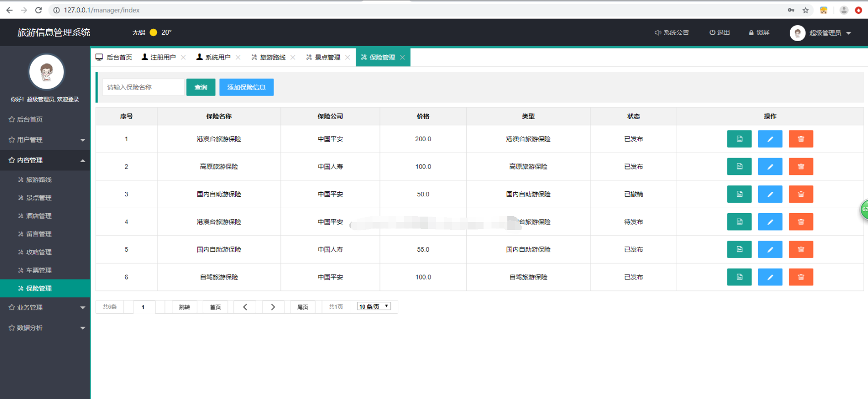Go to previous page arrow
The image size is (868, 399).
point(245,307)
